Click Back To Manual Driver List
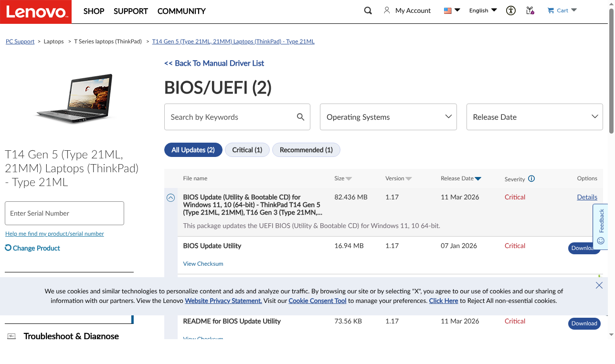Screen dimensions: 615x364 coord(214,63)
